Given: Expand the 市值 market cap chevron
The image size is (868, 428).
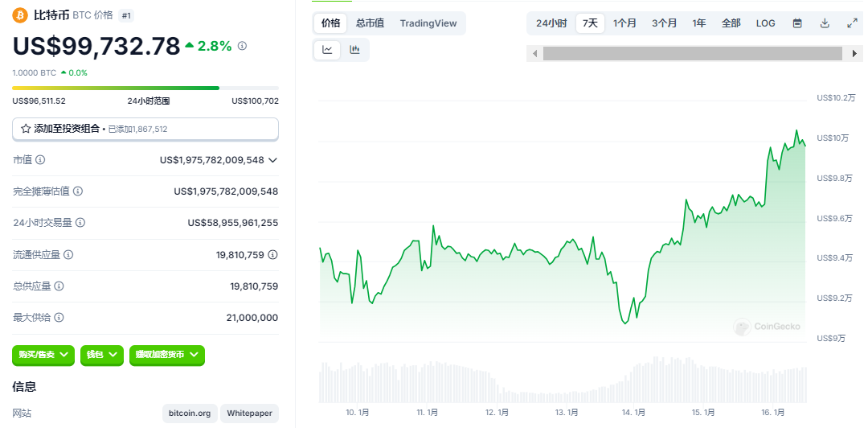Looking at the screenshot, I should pyautogui.click(x=272, y=160).
